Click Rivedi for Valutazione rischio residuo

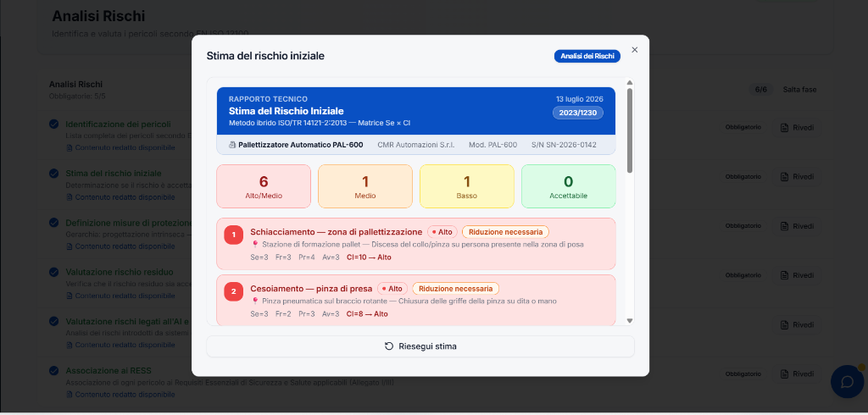point(797,275)
